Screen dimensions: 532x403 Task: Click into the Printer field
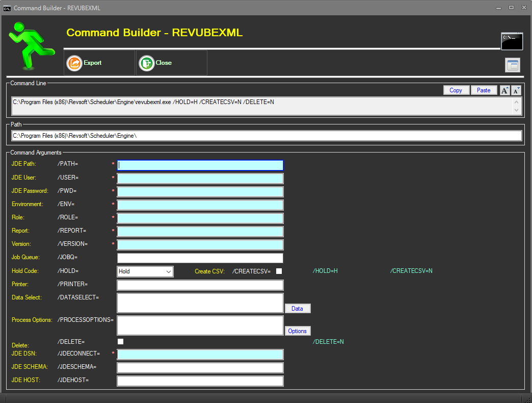click(x=200, y=285)
